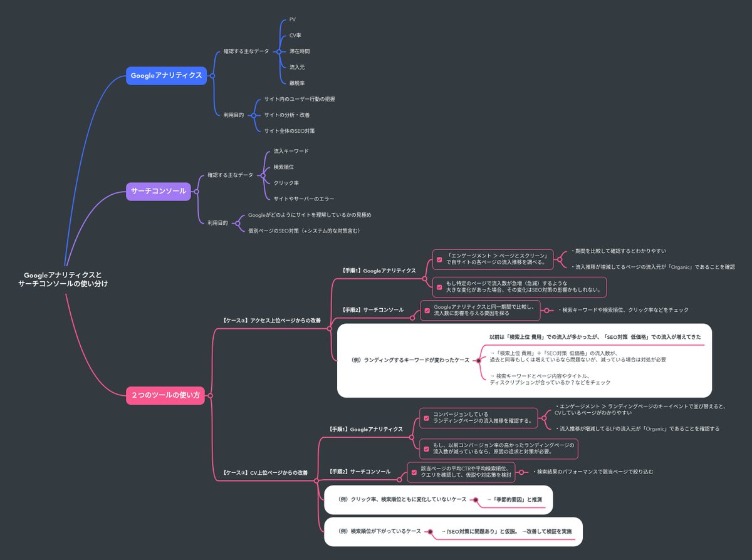Select the root topic Googleアナリティクスとサーチコンソールの使い分け
The width and height of the screenshot is (752, 560).
click(63, 279)
